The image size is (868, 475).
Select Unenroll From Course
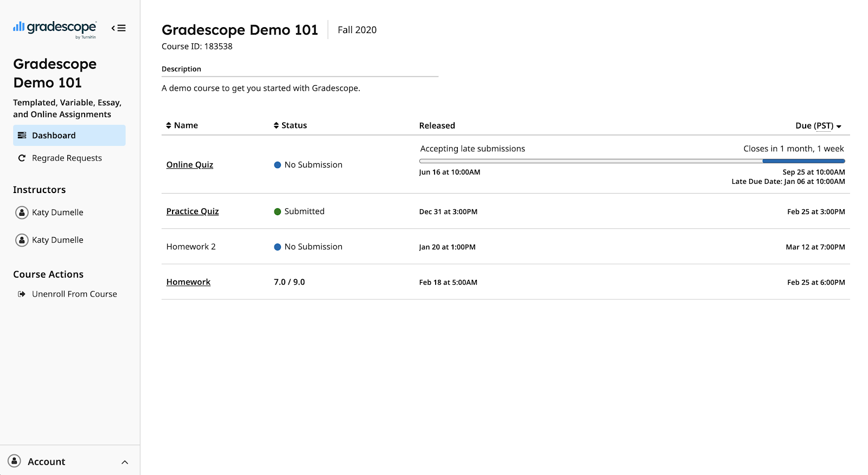(x=74, y=294)
